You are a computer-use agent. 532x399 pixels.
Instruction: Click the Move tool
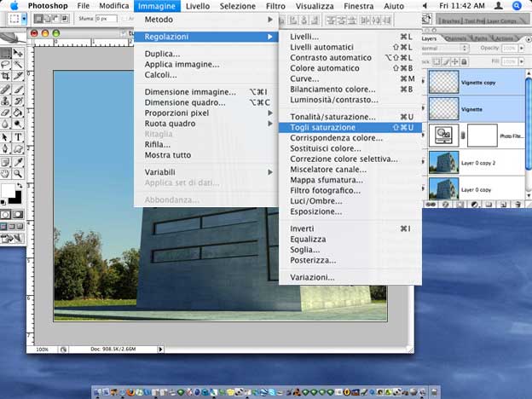point(18,52)
